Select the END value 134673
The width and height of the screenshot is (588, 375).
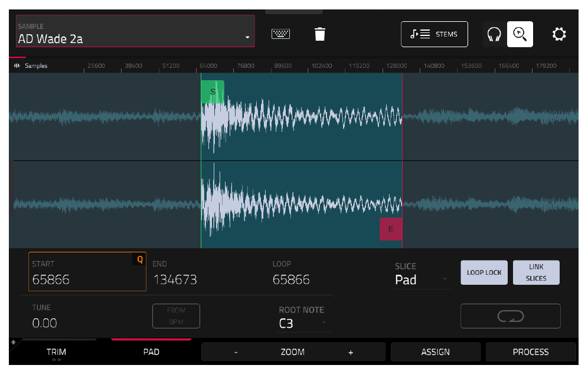175,279
